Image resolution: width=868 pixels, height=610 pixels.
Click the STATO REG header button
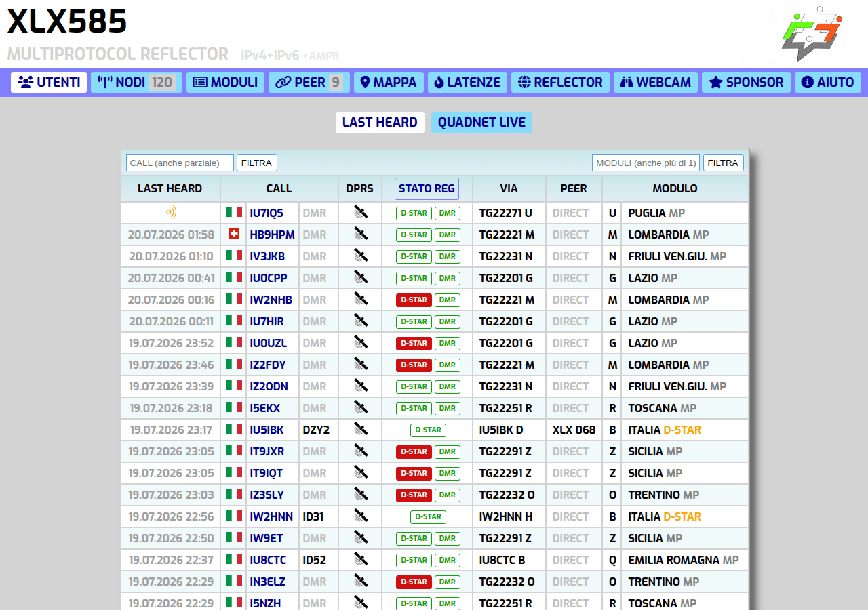point(427,188)
